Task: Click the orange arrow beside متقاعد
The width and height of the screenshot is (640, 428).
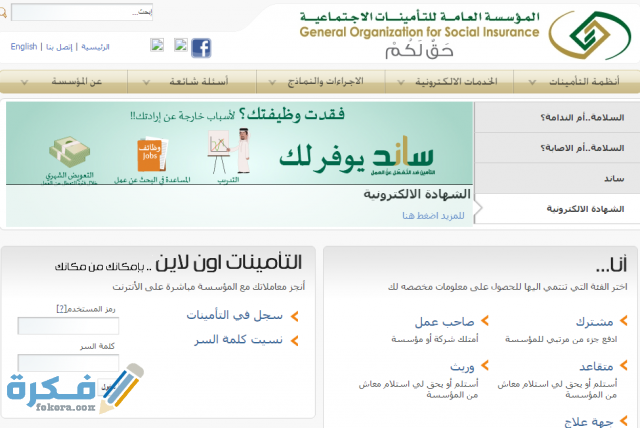Action: tap(623, 365)
